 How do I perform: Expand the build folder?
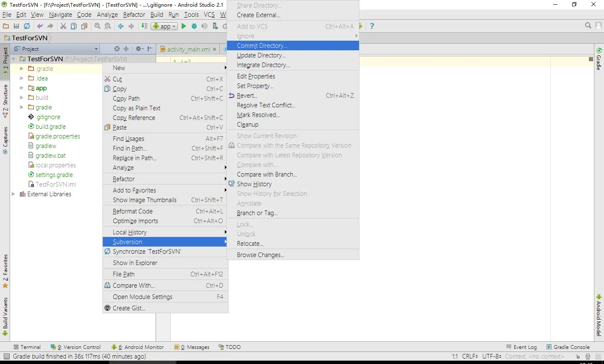click(22, 97)
